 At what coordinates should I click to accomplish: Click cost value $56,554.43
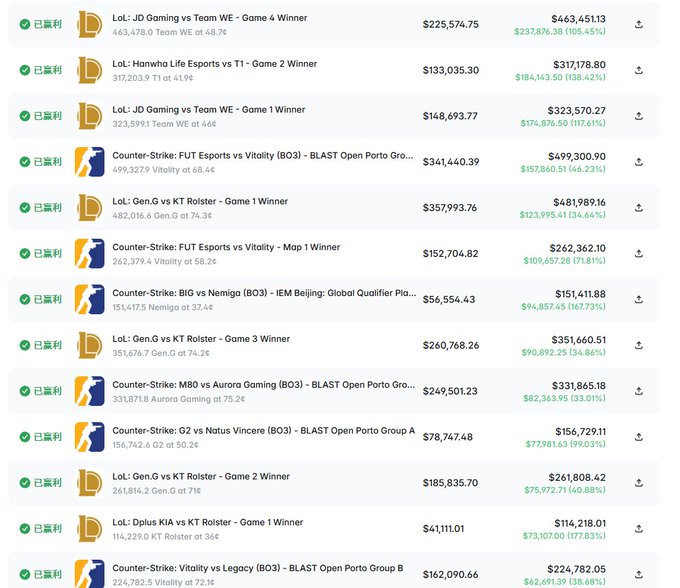(449, 300)
